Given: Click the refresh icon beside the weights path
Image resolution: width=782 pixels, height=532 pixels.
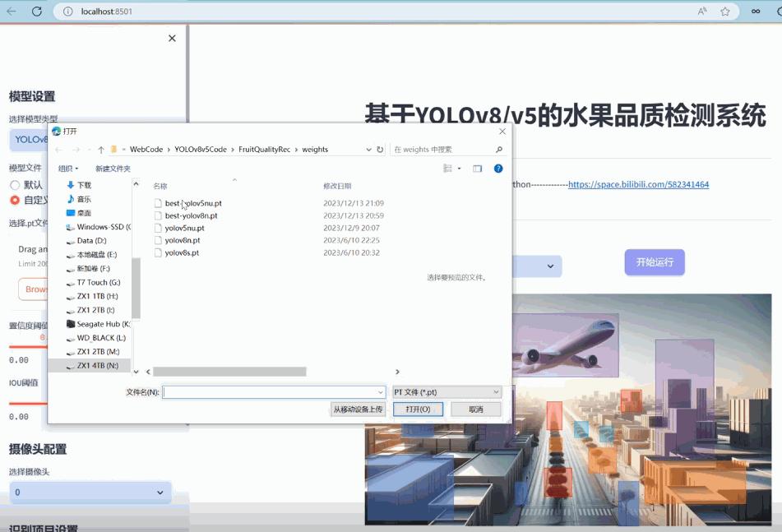Looking at the screenshot, I should click(x=380, y=149).
